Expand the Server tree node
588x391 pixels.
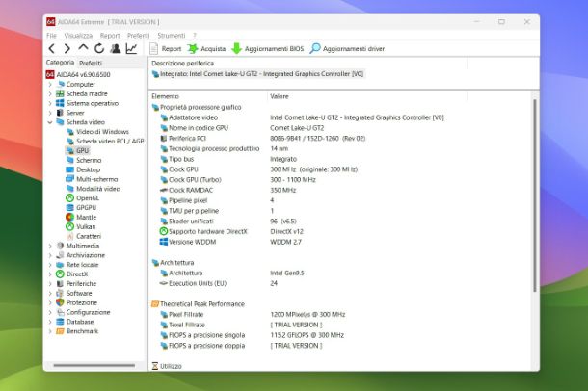point(50,113)
